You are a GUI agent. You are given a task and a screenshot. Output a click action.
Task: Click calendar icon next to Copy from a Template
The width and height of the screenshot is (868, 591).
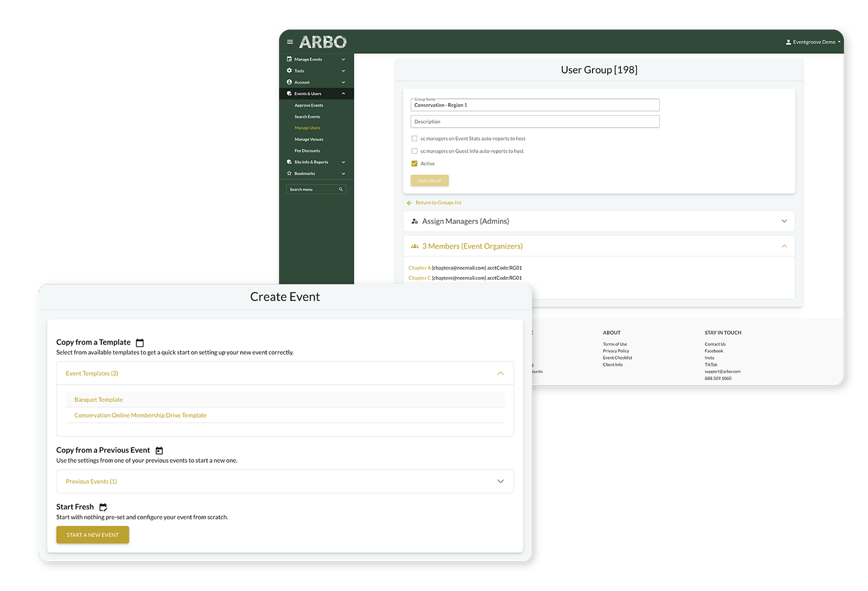pyautogui.click(x=139, y=343)
